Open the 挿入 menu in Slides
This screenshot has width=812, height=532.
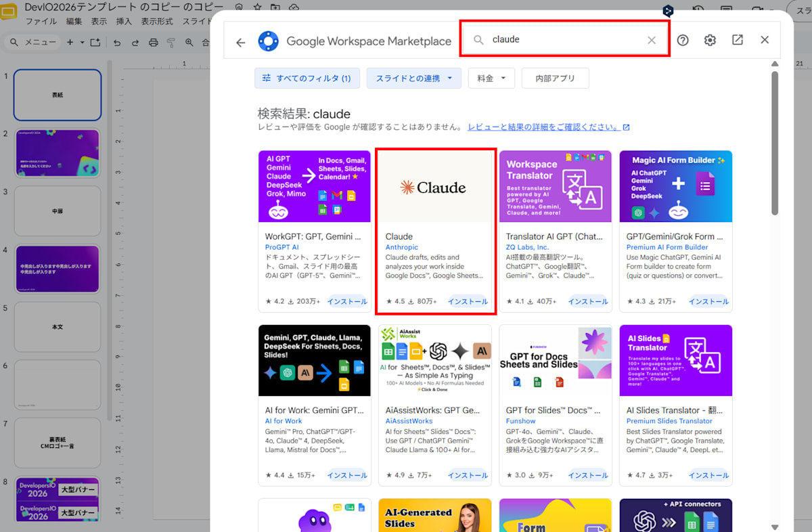click(x=124, y=22)
